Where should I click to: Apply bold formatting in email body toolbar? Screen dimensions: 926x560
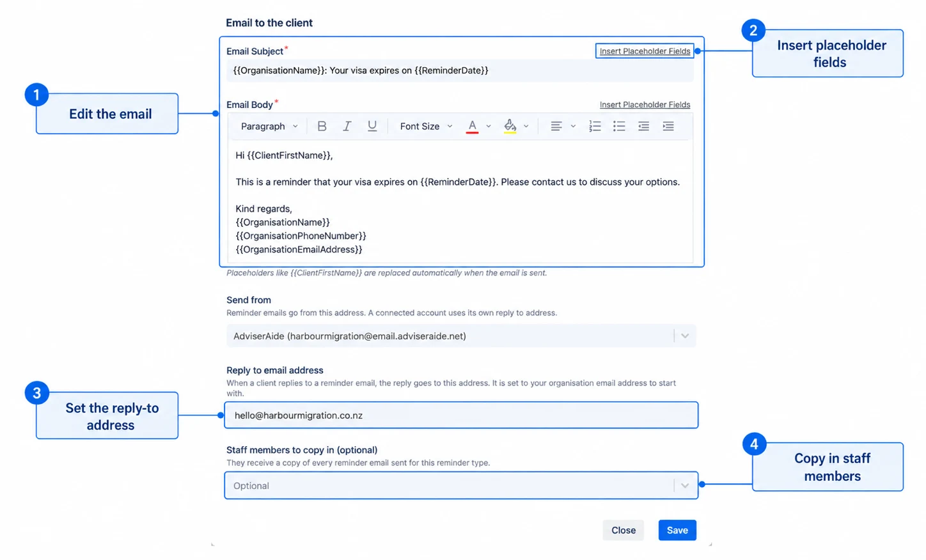pos(322,127)
